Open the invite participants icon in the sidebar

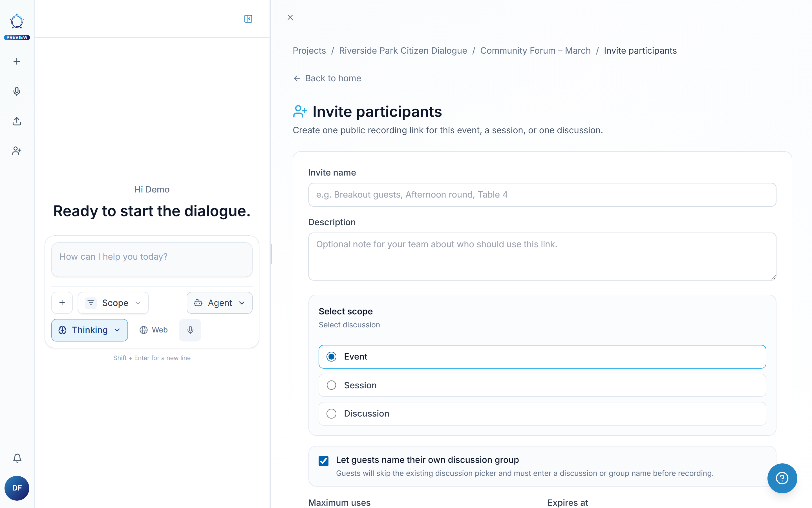coord(17,150)
